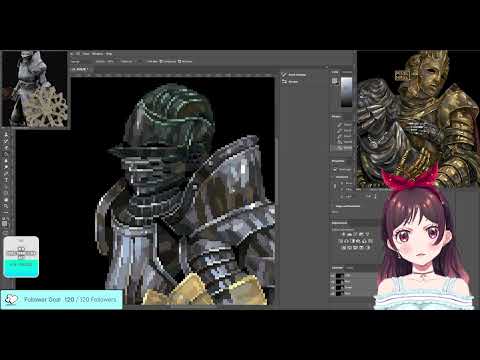Select the highlighted last History state
The height and width of the screenshot is (360, 480).
click(x=342, y=147)
